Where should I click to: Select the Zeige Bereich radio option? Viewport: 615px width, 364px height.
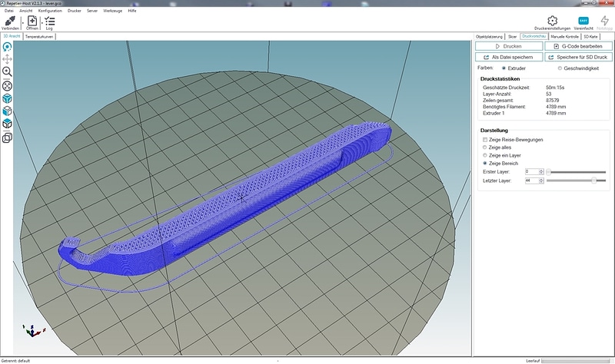485,163
